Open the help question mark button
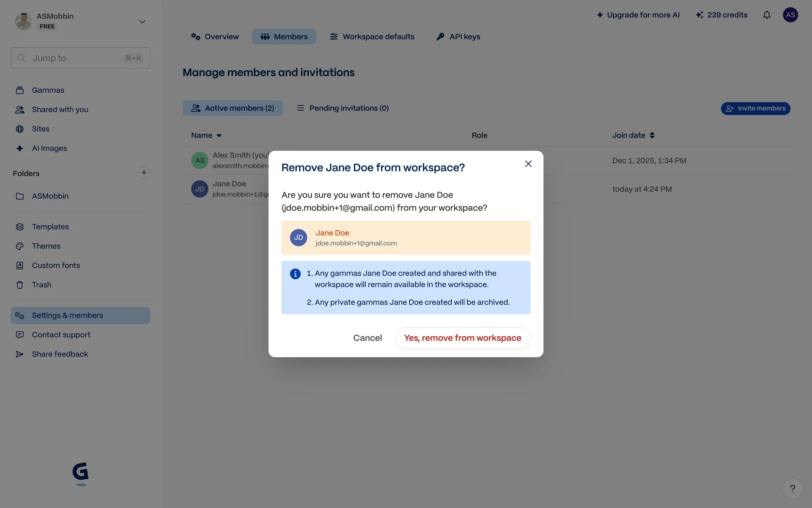The height and width of the screenshot is (508, 812). tap(792, 489)
